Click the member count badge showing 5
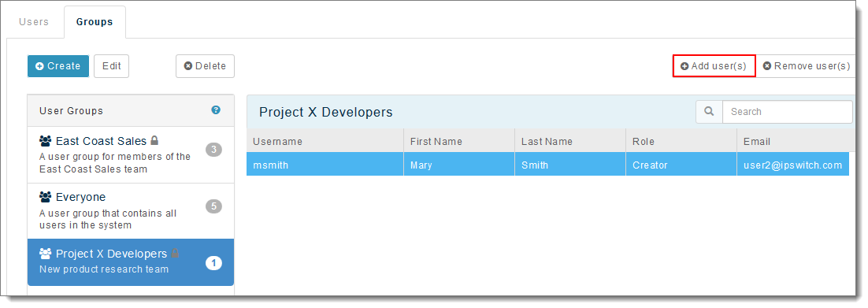 (213, 206)
